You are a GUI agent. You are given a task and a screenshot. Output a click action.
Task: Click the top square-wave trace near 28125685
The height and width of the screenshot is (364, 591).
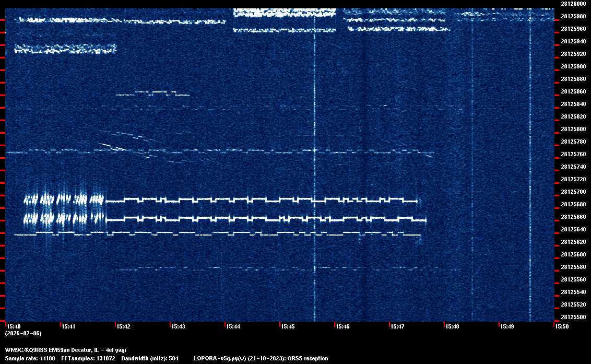point(261,199)
